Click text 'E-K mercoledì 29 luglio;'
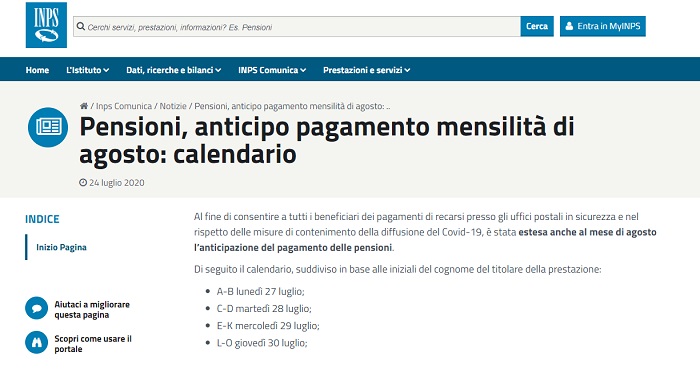This screenshot has width=700, height=370. tap(268, 326)
